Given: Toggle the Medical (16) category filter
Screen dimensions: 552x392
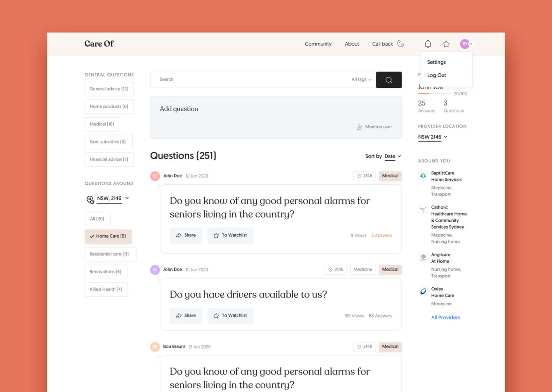Looking at the screenshot, I should [x=102, y=124].
